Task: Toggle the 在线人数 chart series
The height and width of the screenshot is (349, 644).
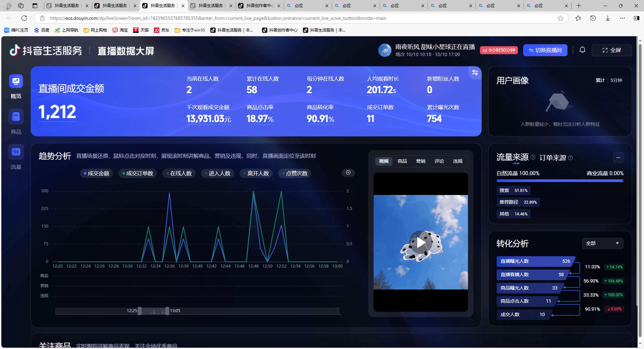Action: (x=179, y=173)
